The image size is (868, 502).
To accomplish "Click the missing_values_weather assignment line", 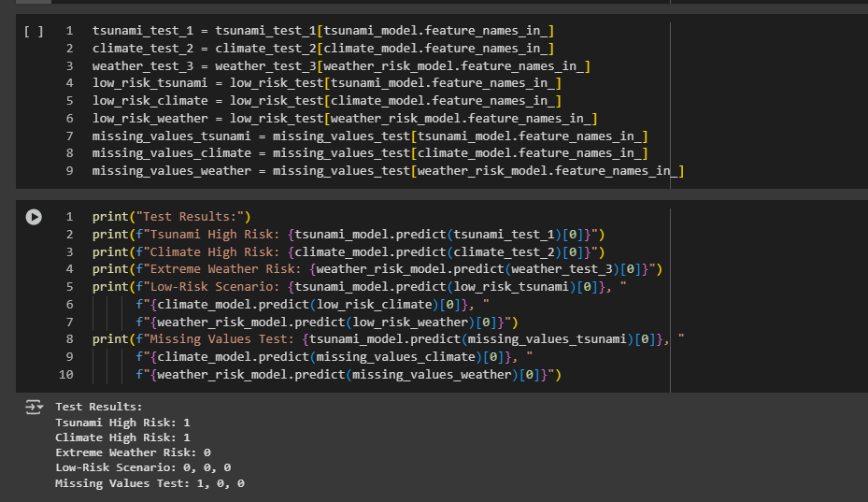I will (388, 171).
